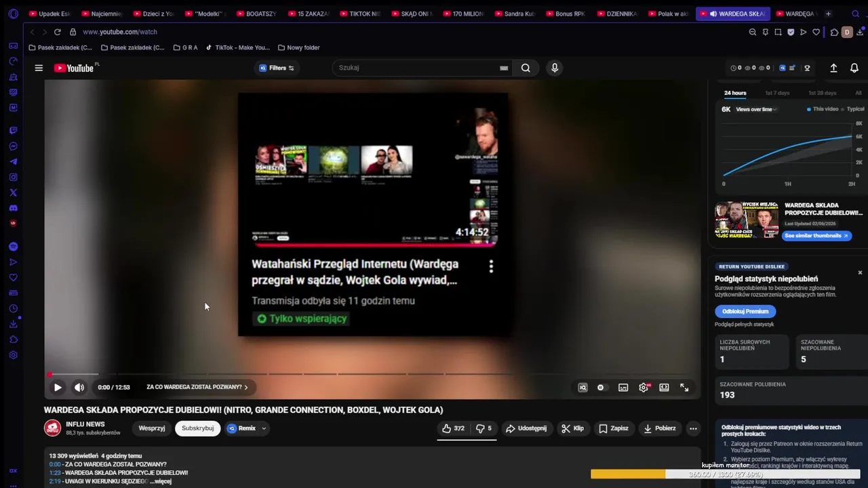This screenshot has height=488, width=868.
Task: Click the video progress bar
Action: coord(372,374)
